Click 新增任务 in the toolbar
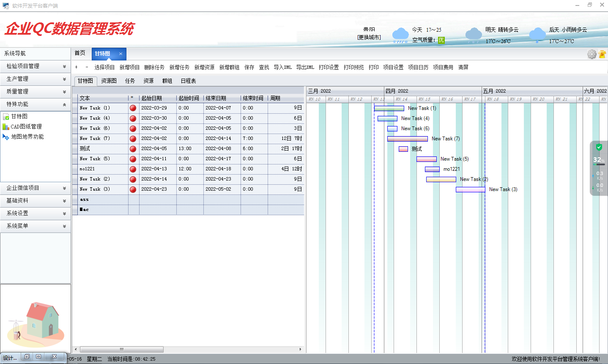The height and width of the screenshot is (364, 608). pos(179,67)
